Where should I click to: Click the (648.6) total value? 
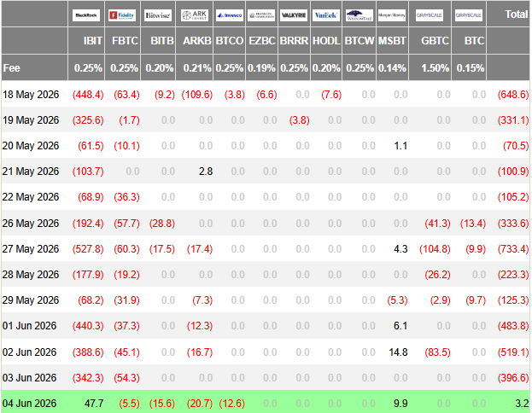(x=513, y=94)
